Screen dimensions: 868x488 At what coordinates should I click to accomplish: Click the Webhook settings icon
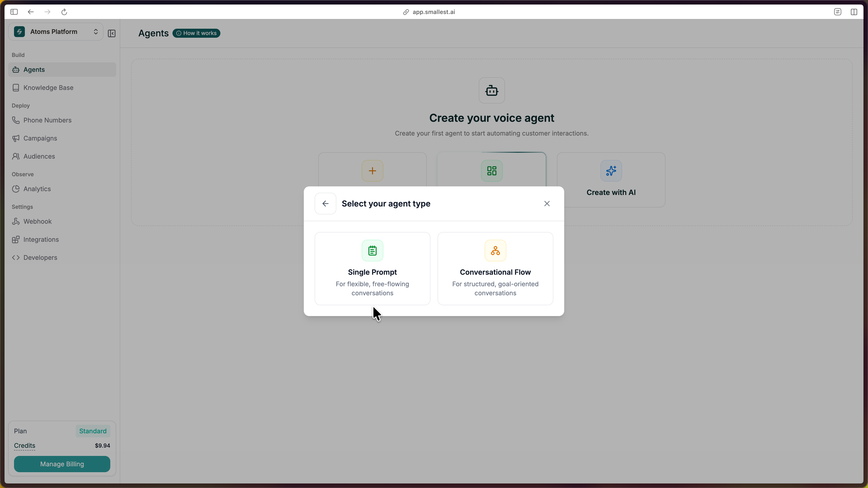[x=16, y=221]
